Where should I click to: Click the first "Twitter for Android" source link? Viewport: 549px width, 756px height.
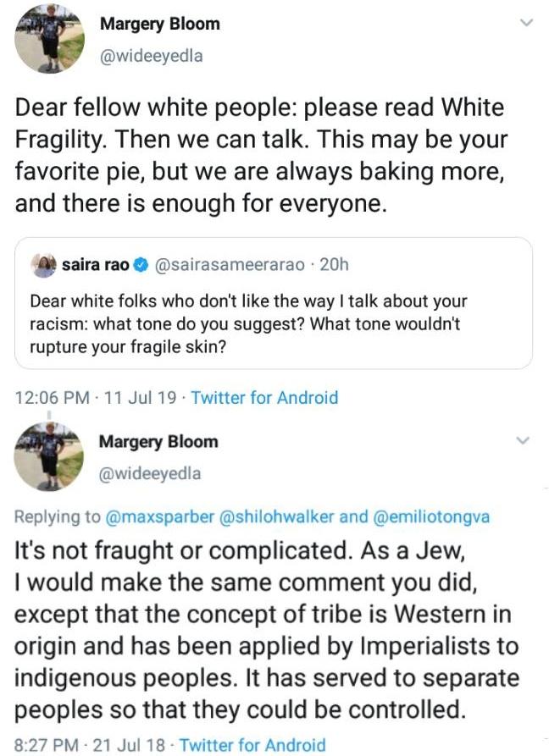tap(264, 397)
